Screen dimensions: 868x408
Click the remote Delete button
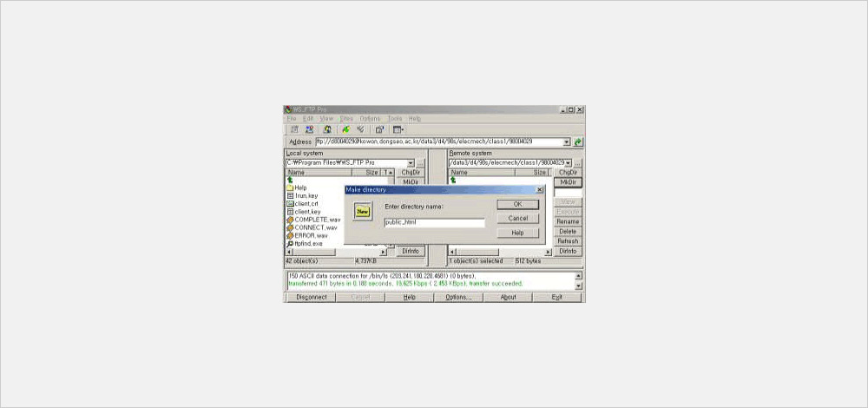pos(569,232)
